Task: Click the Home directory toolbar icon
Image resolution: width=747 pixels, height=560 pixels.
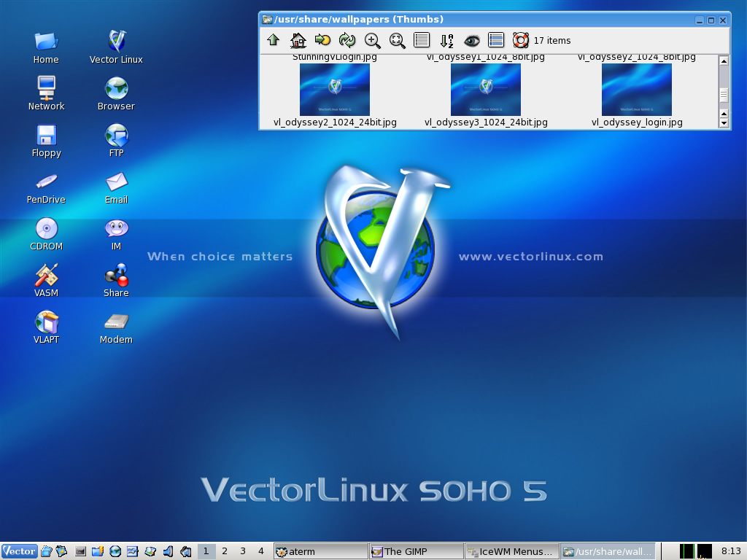Action: 298,41
